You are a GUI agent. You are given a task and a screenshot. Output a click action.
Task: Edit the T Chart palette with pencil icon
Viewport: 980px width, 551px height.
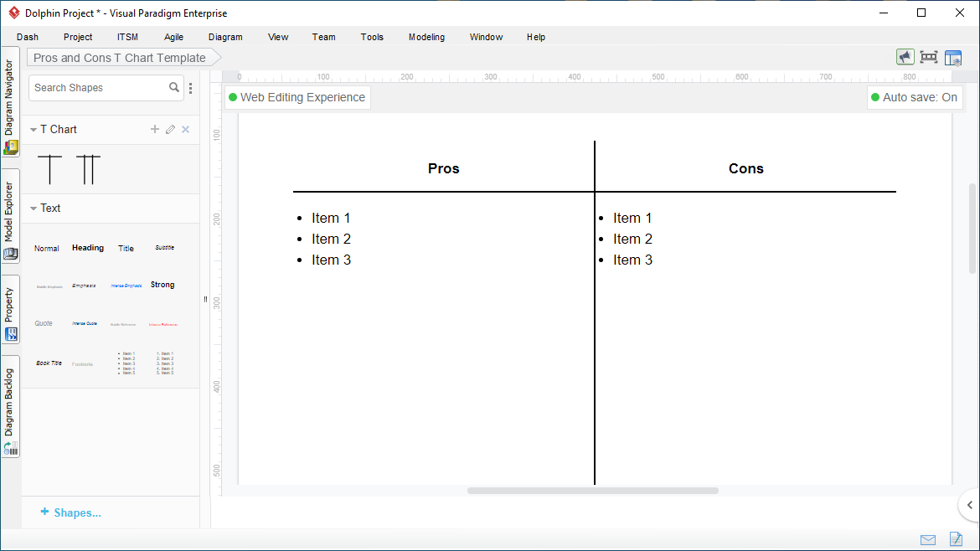pyautogui.click(x=170, y=129)
